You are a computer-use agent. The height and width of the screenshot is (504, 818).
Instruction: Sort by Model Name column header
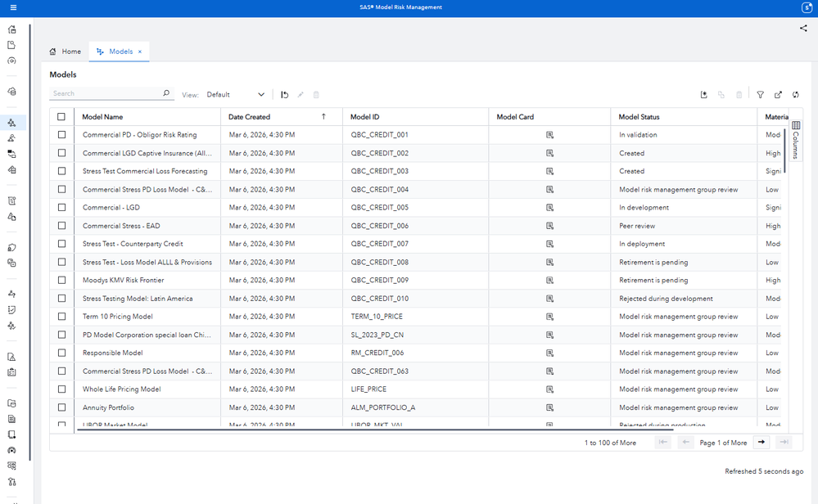[x=103, y=117]
